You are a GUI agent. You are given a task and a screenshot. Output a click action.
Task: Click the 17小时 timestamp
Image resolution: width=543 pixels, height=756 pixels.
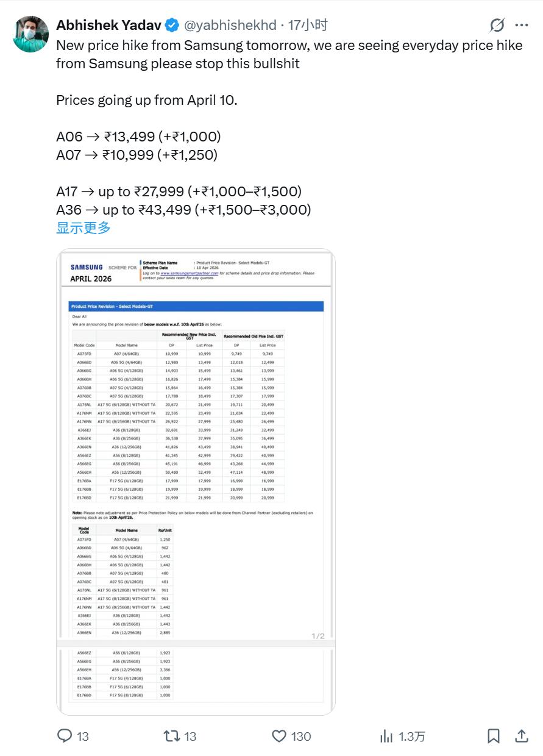pos(308,25)
